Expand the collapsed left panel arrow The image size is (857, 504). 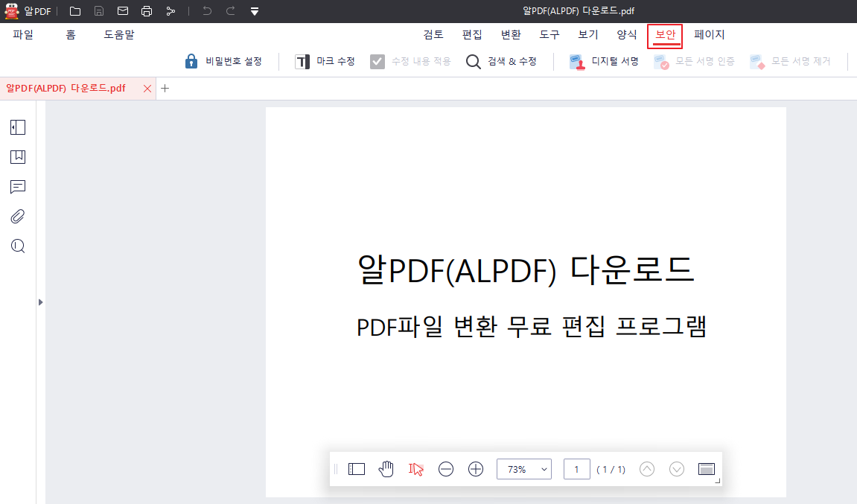point(40,302)
